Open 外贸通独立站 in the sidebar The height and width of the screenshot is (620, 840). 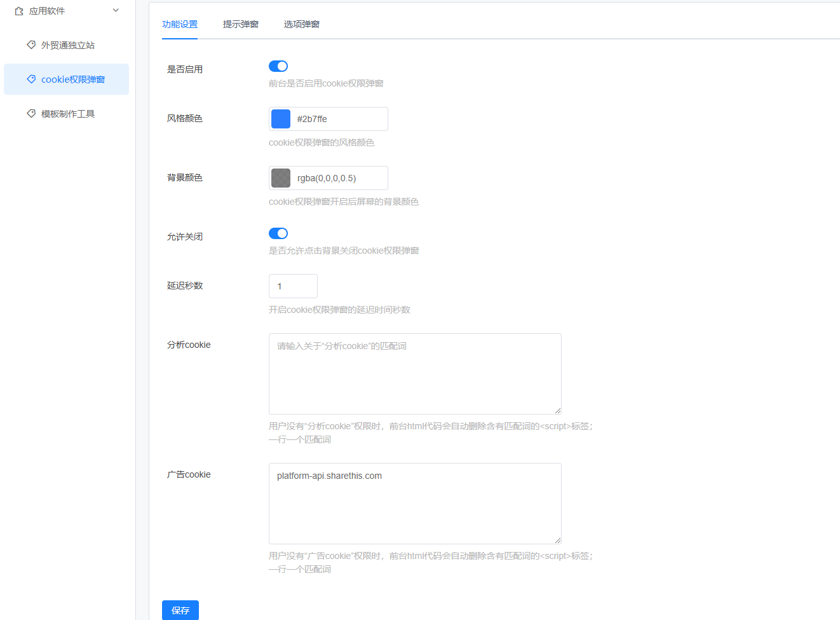[68, 45]
